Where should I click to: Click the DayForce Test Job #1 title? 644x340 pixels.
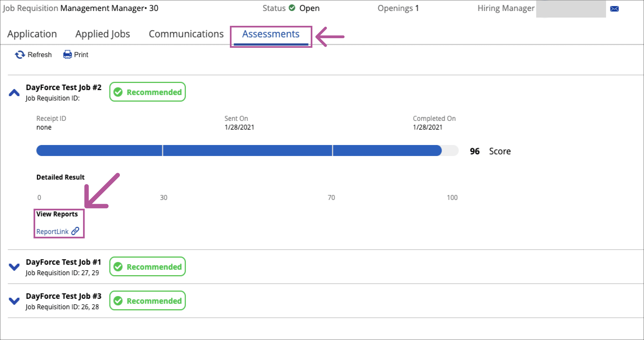click(64, 262)
